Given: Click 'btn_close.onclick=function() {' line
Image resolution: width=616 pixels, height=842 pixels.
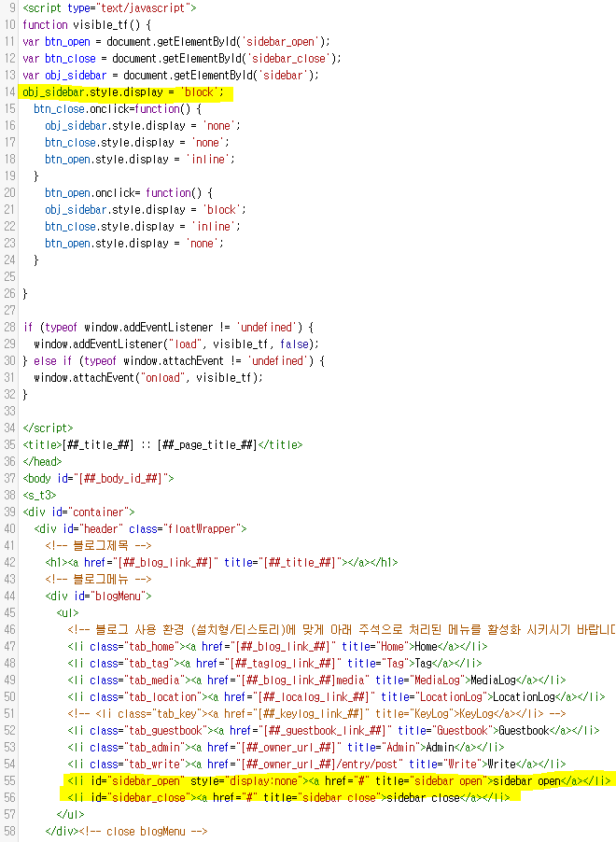Looking at the screenshot, I should pyautogui.click(x=118, y=108).
